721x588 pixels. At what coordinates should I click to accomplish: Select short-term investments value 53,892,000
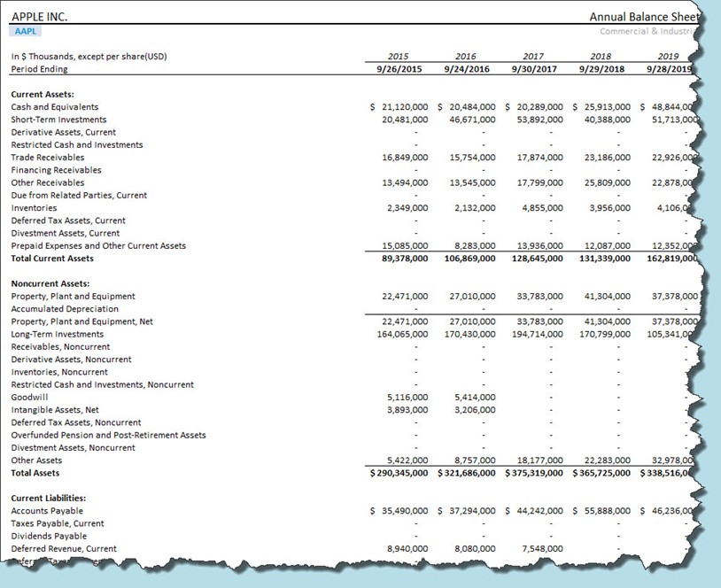tap(539, 120)
